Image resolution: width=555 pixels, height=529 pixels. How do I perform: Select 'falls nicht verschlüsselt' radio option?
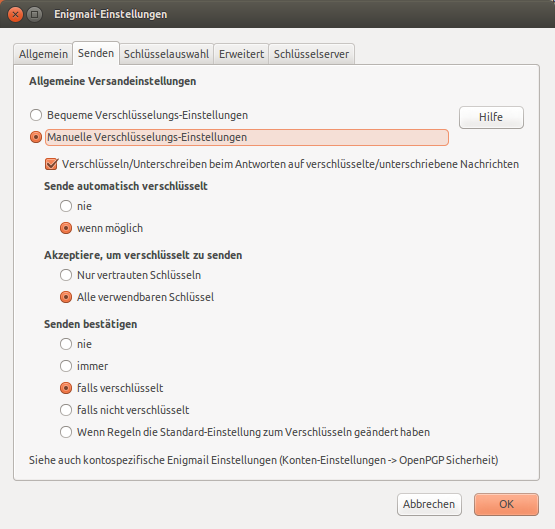66,410
